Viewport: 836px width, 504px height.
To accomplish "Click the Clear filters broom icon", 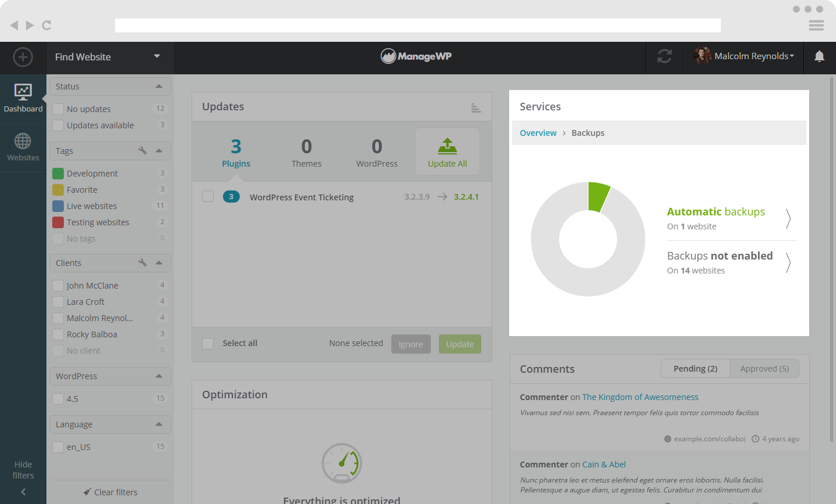I will pos(87,492).
